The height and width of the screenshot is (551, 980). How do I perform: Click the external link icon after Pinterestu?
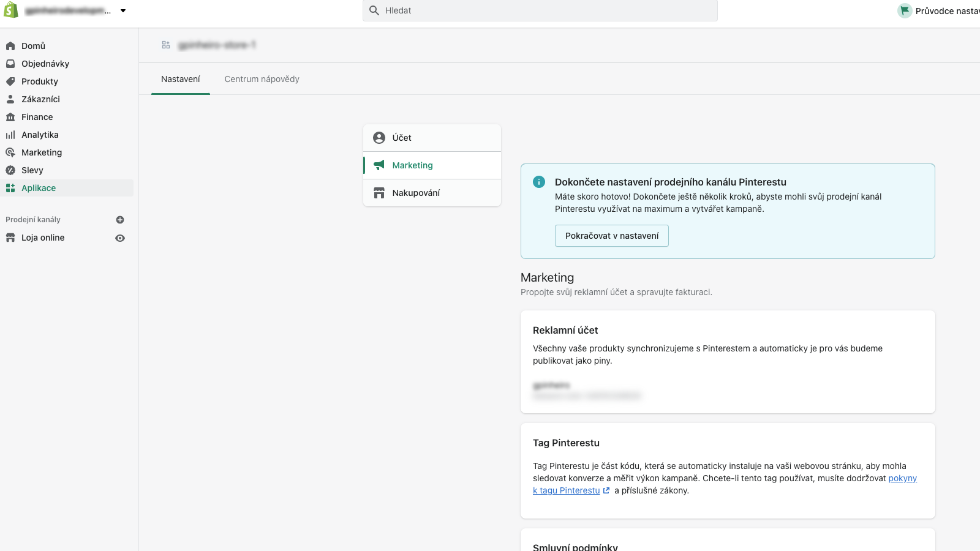tap(606, 490)
